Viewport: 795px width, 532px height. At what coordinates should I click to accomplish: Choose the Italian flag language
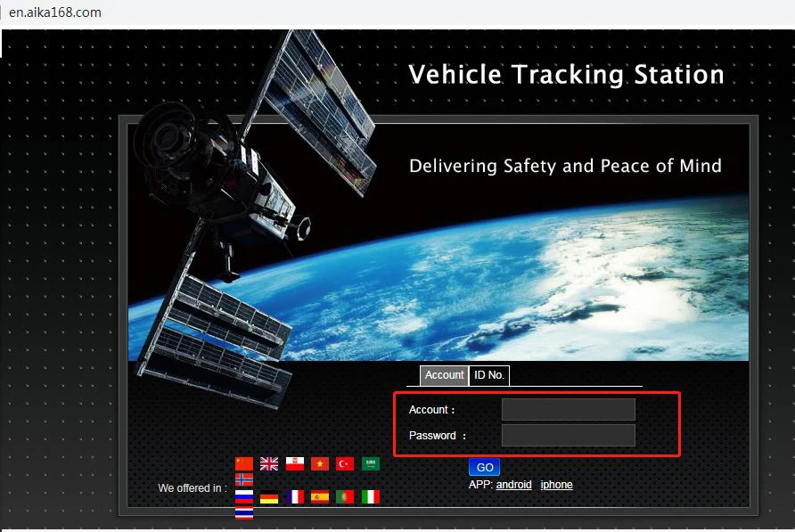pos(371,497)
